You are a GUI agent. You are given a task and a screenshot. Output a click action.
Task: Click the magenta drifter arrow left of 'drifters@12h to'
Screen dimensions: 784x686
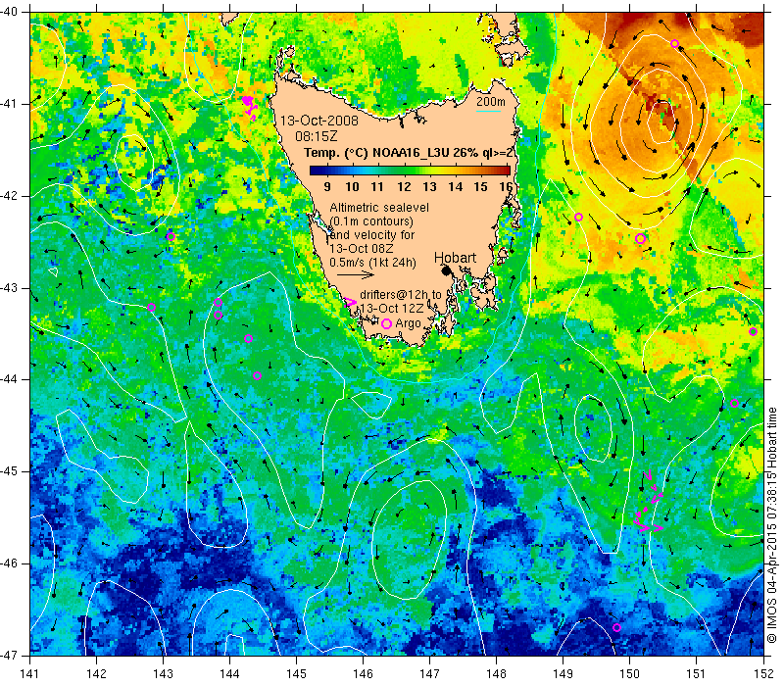tap(351, 302)
